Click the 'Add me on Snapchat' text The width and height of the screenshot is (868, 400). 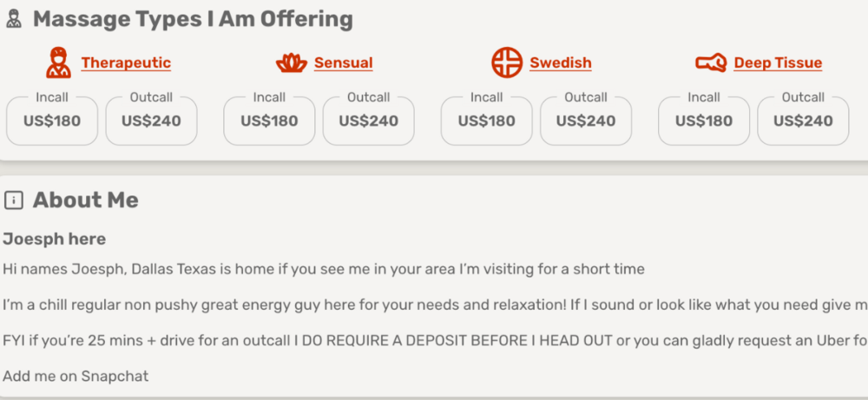tap(76, 376)
